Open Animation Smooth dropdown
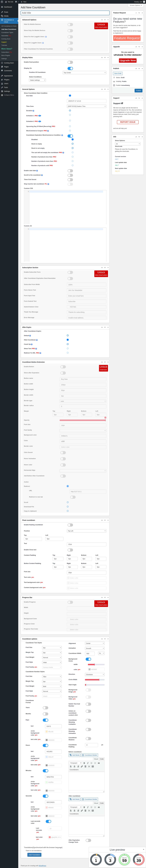Screen dimensions: 146x868 [x=95, y=648]
